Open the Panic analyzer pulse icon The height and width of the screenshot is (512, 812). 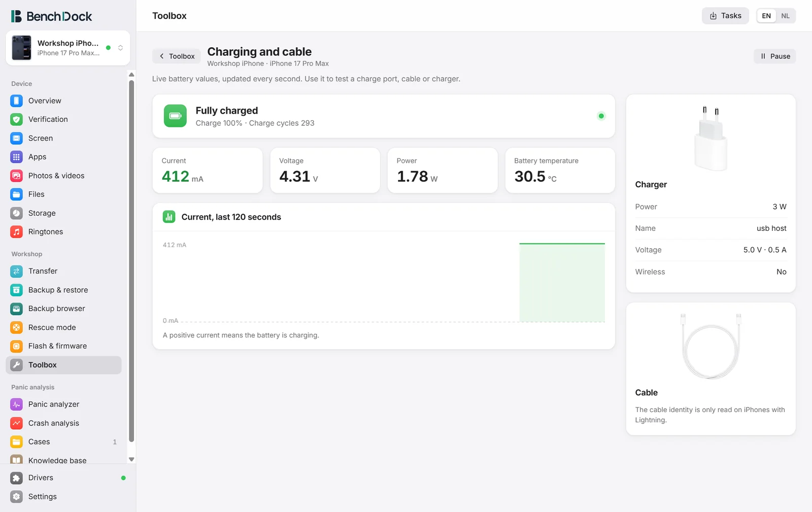tap(17, 404)
